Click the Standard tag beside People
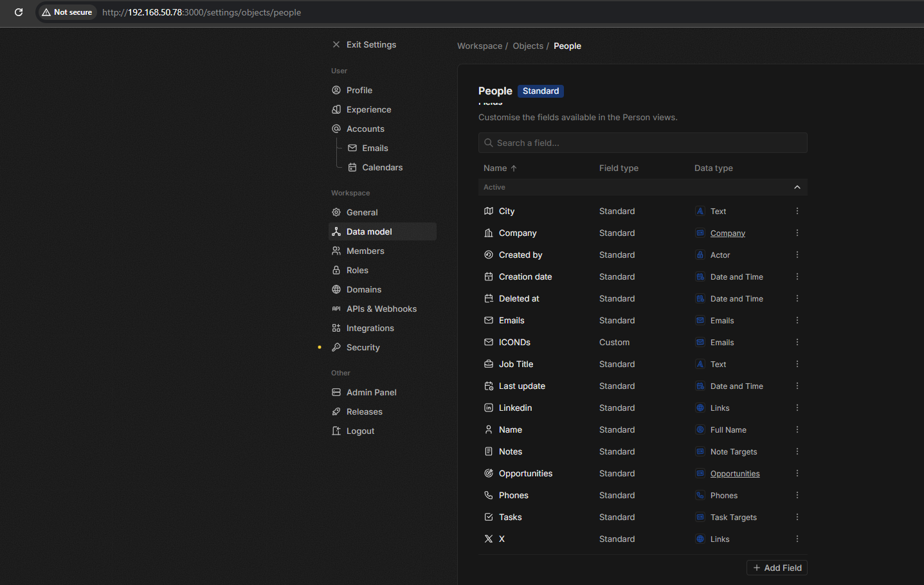The width and height of the screenshot is (924, 585). coord(541,91)
